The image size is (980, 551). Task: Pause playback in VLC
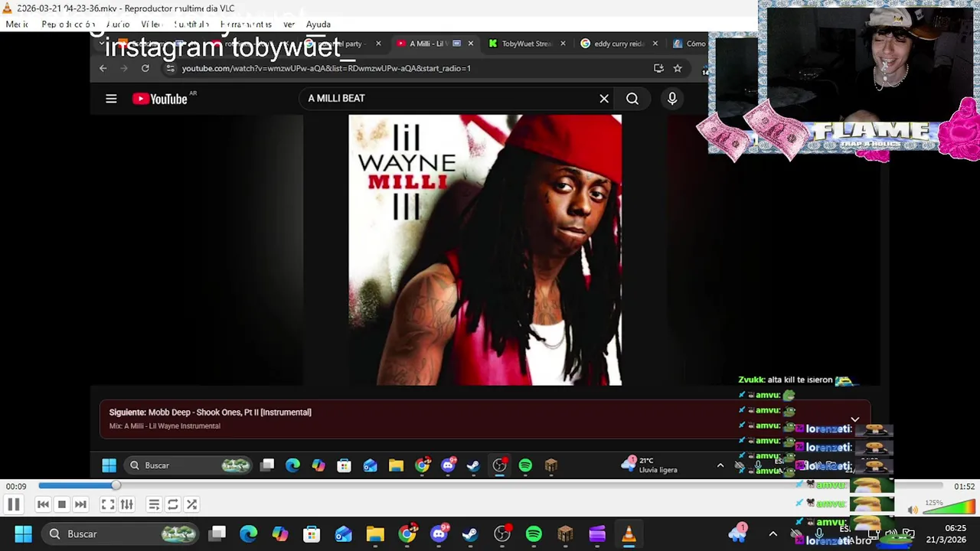[x=13, y=504]
